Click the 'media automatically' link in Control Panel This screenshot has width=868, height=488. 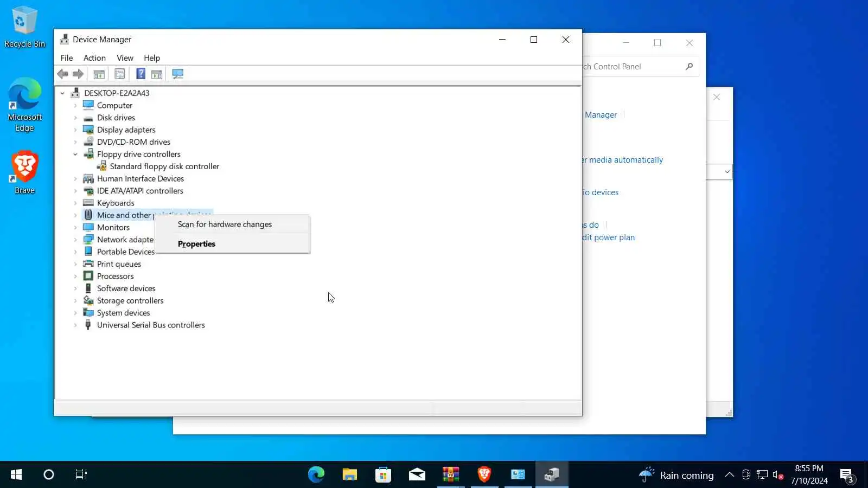point(622,160)
